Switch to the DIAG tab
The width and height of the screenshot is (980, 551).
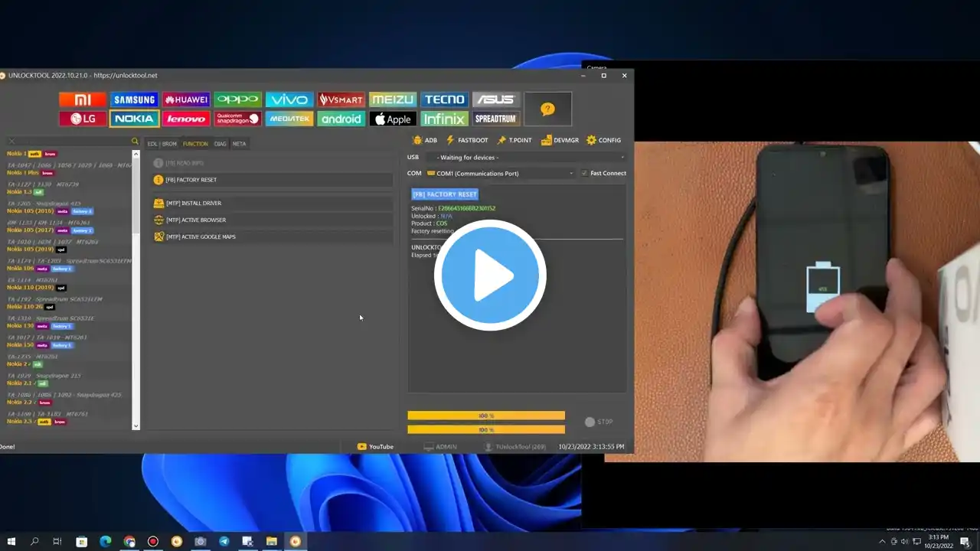point(220,144)
